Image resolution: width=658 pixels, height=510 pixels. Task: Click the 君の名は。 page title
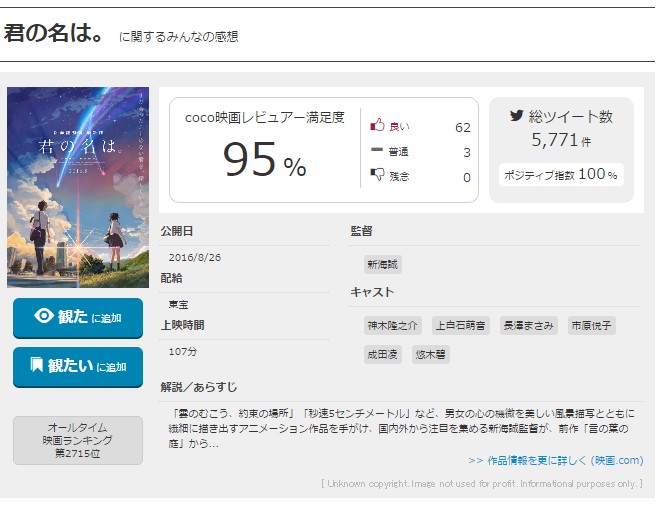53,33
